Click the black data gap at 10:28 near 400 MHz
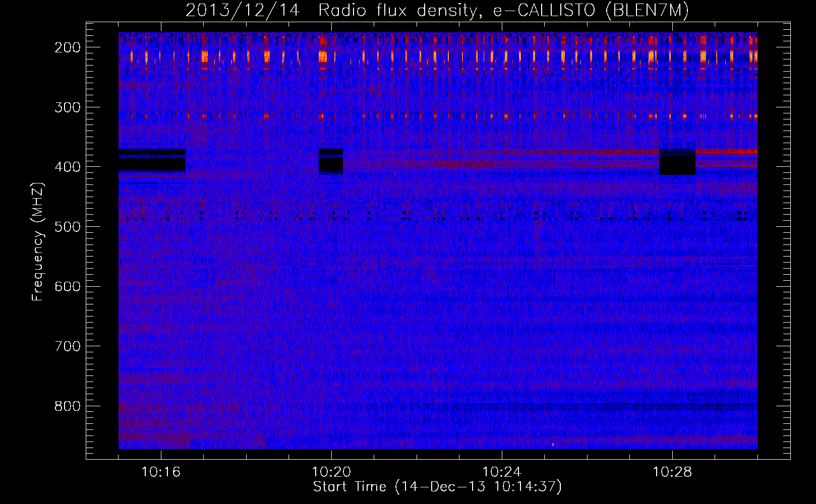This screenshot has width=816, height=504. (677, 162)
